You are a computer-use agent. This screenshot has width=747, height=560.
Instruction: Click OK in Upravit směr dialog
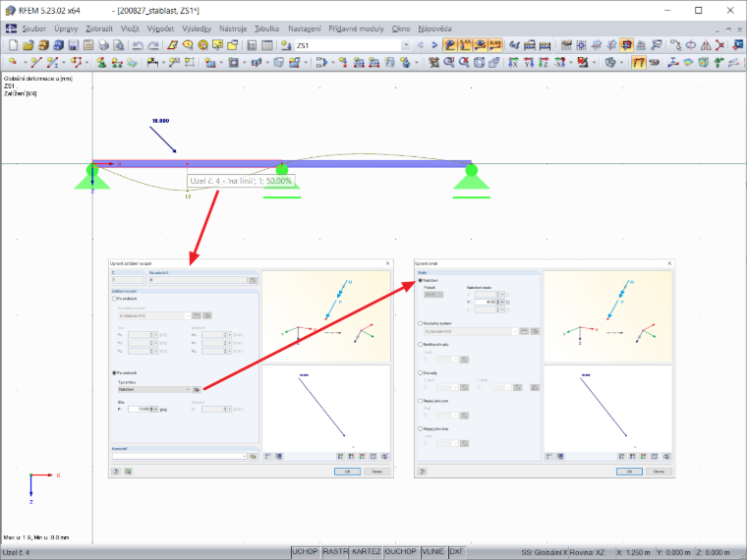[x=629, y=472]
